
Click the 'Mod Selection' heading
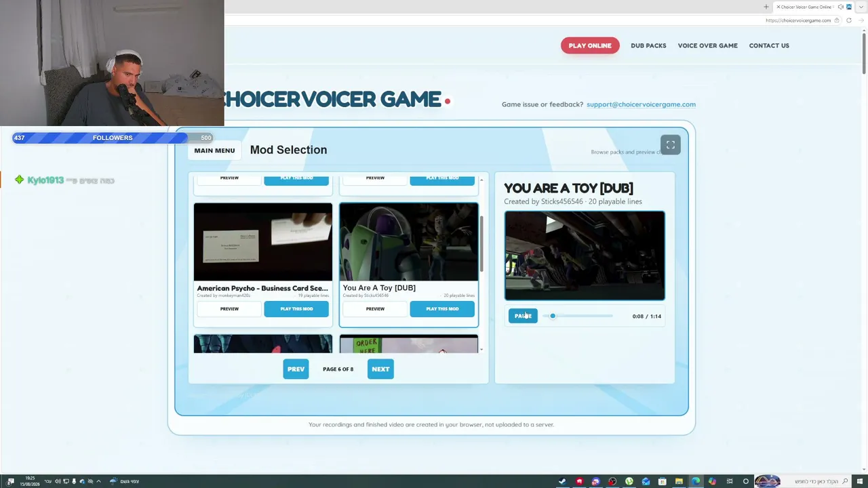coord(288,150)
